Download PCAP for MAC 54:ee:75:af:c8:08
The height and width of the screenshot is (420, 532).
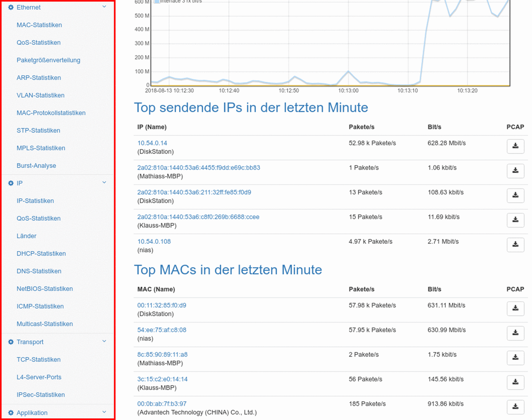[515, 333]
